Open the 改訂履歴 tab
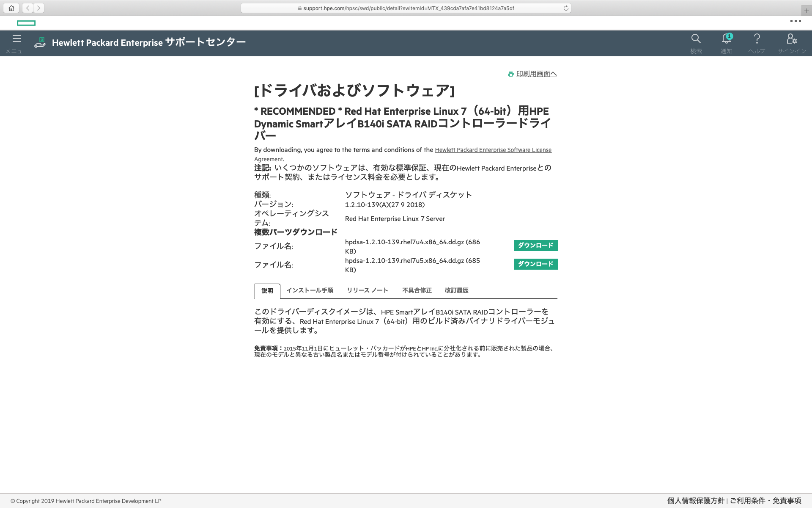Screen dimensions: 812x508 [x=457, y=290]
